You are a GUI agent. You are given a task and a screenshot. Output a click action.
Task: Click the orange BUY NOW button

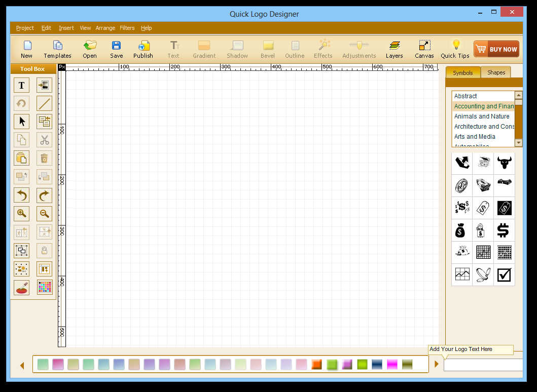(496, 49)
